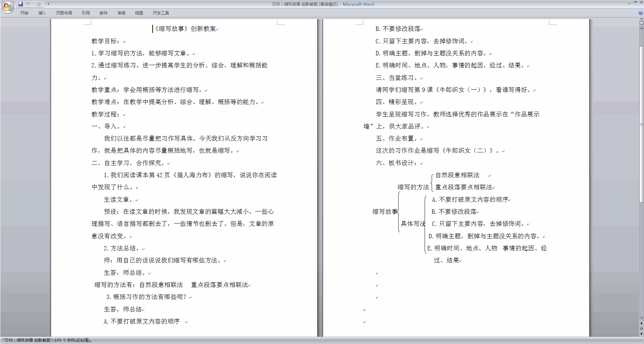The height and width of the screenshot is (344, 644).
Task: Click the line 这次的习作作业是缩写《牛郎织女(二)》
Action: pos(438,151)
